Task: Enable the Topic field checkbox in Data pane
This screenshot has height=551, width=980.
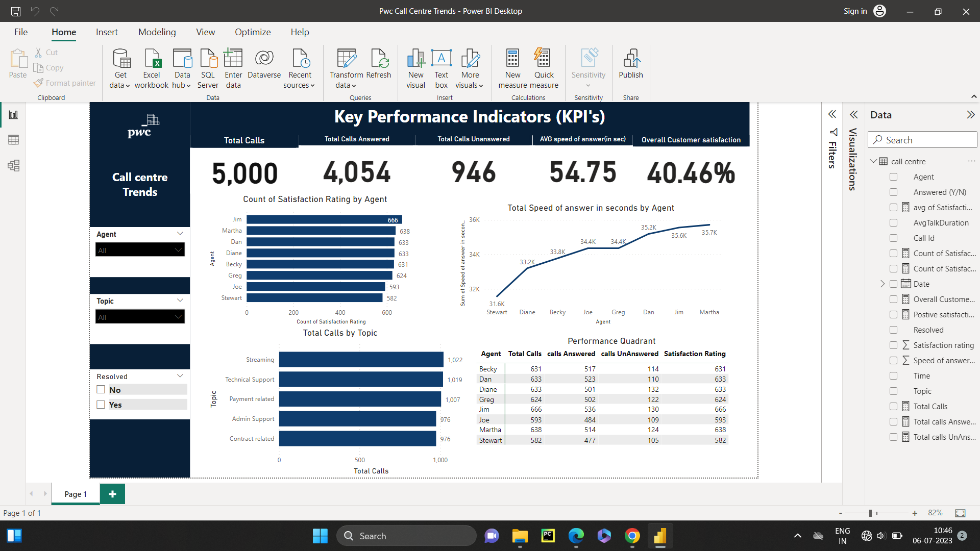Action: (x=894, y=391)
